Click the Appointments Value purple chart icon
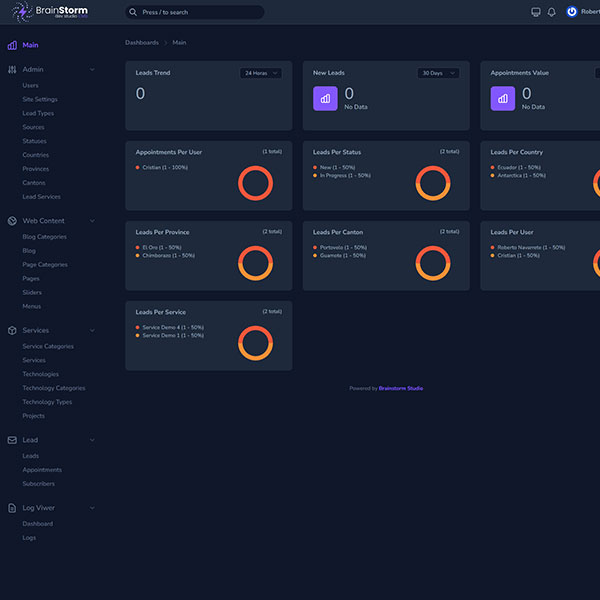Image resolution: width=600 pixels, height=600 pixels. click(503, 99)
